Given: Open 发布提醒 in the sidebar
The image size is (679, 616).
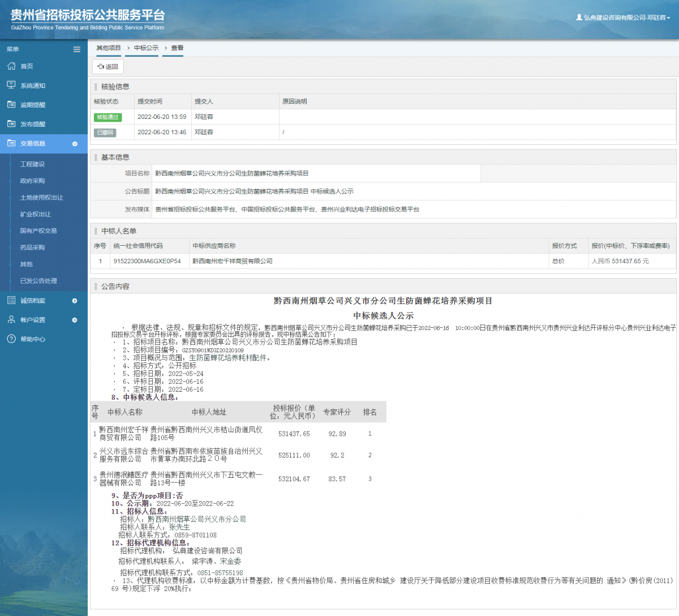Looking at the screenshot, I should (x=33, y=124).
